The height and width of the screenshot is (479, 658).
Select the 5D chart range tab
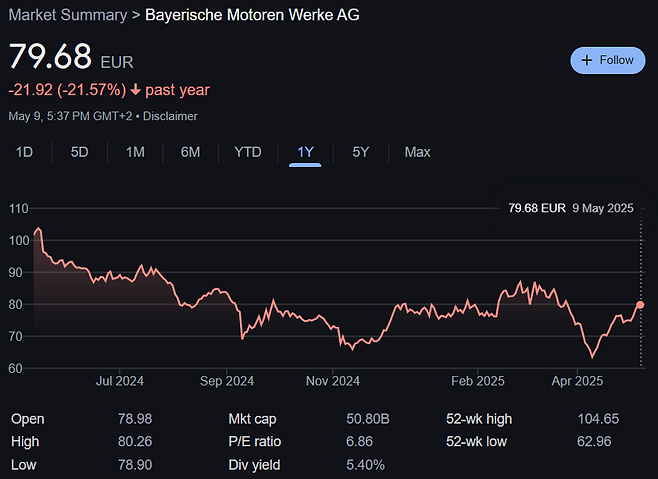80,152
